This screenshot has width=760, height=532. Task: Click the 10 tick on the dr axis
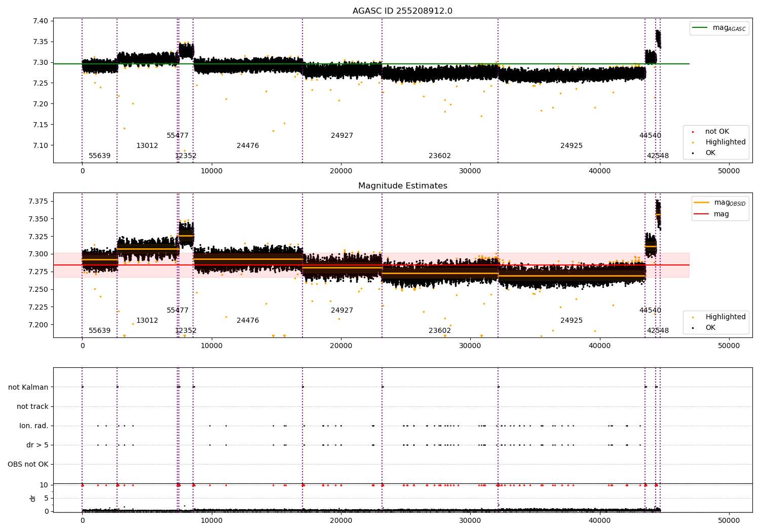pos(44,485)
